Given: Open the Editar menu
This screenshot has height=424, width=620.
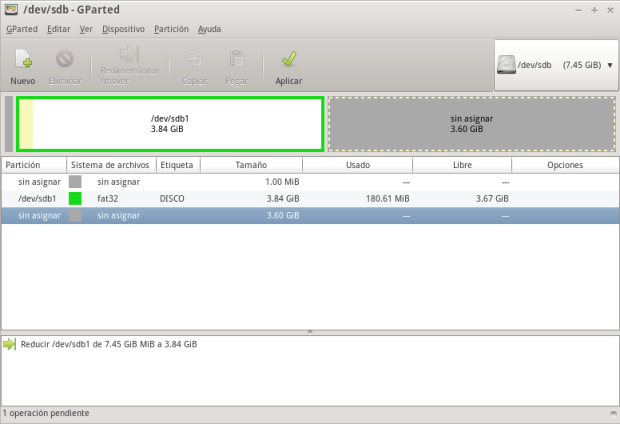Looking at the screenshot, I should (x=59, y=29).
